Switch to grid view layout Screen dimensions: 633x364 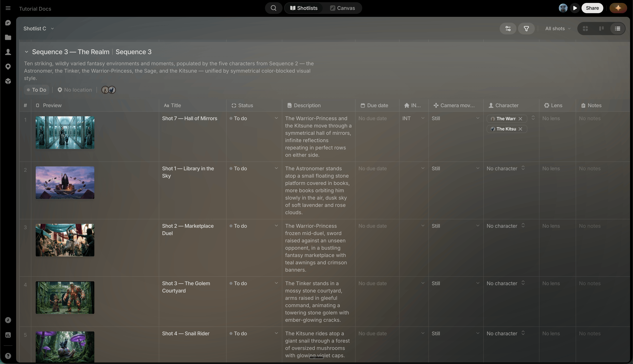point(585,29)
